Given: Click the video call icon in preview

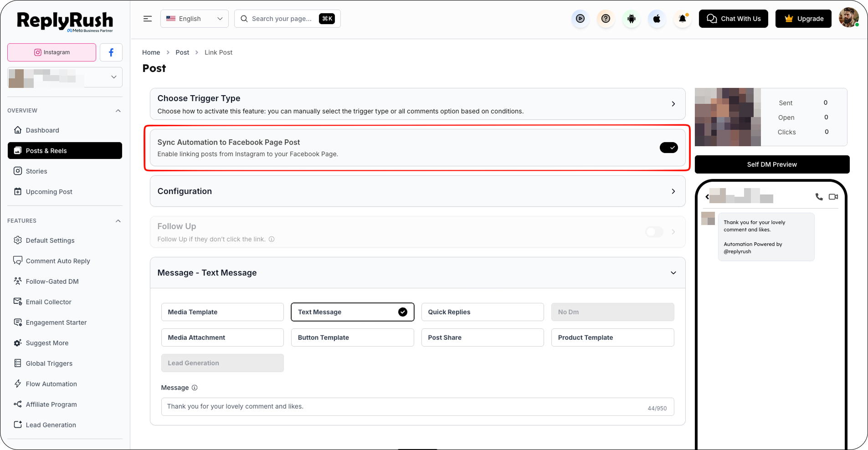Looking at the screenshot, I should [833, 197].
